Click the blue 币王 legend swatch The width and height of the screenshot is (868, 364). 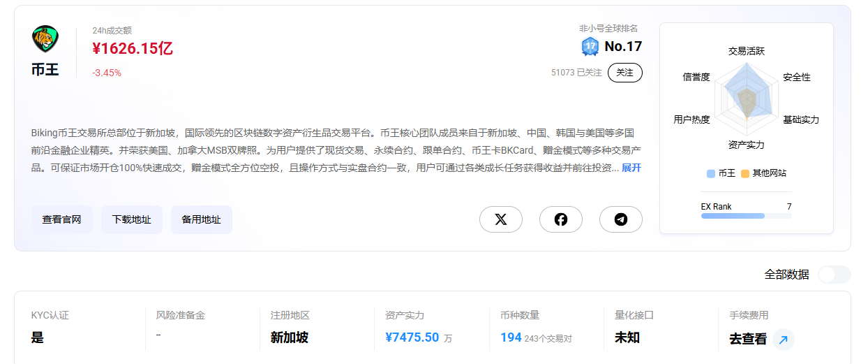tap(711, 173)
